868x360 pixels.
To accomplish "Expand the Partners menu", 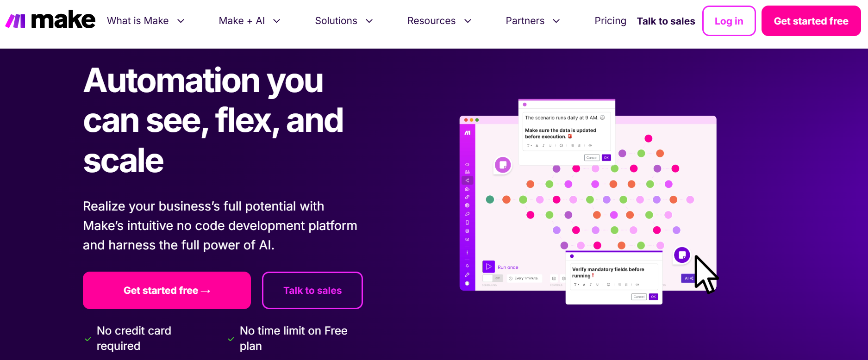I will click(x=533, y=21).
